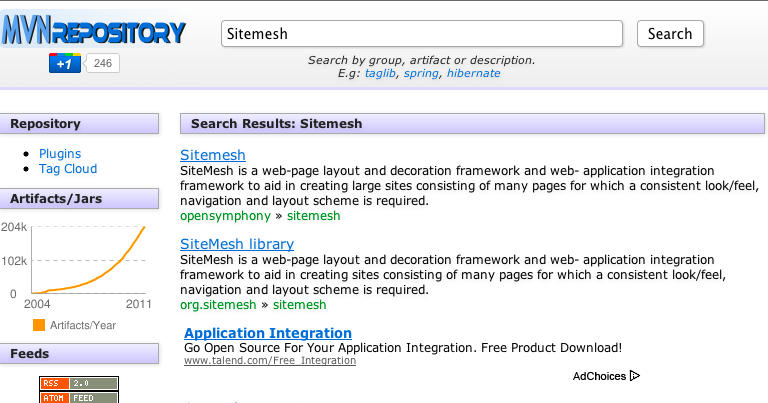Image resolution: width=768 pixels, height=403 pixels.
Task: Click the 246 count bubble
Action: (x=102, y=63)
